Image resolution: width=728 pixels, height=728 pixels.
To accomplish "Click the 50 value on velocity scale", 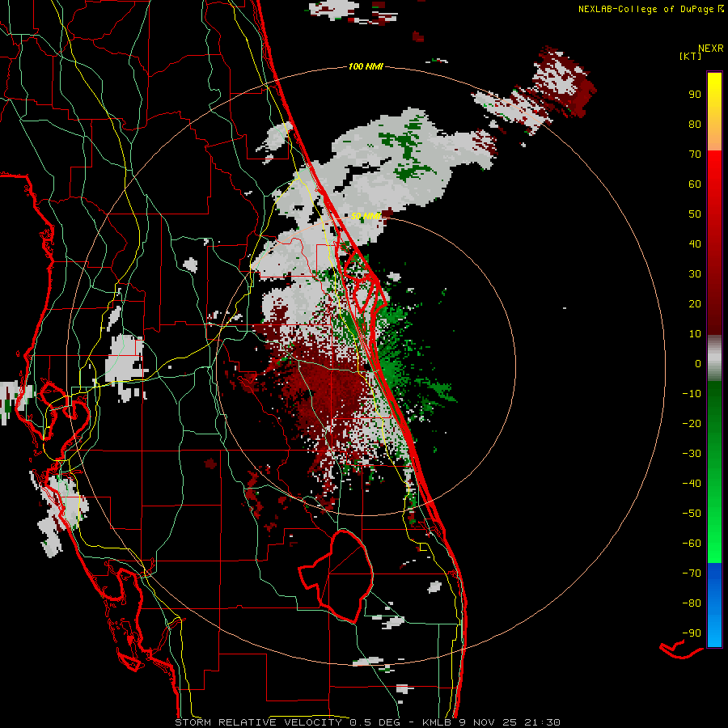I will pyautogui.click(x=695, y=214).
